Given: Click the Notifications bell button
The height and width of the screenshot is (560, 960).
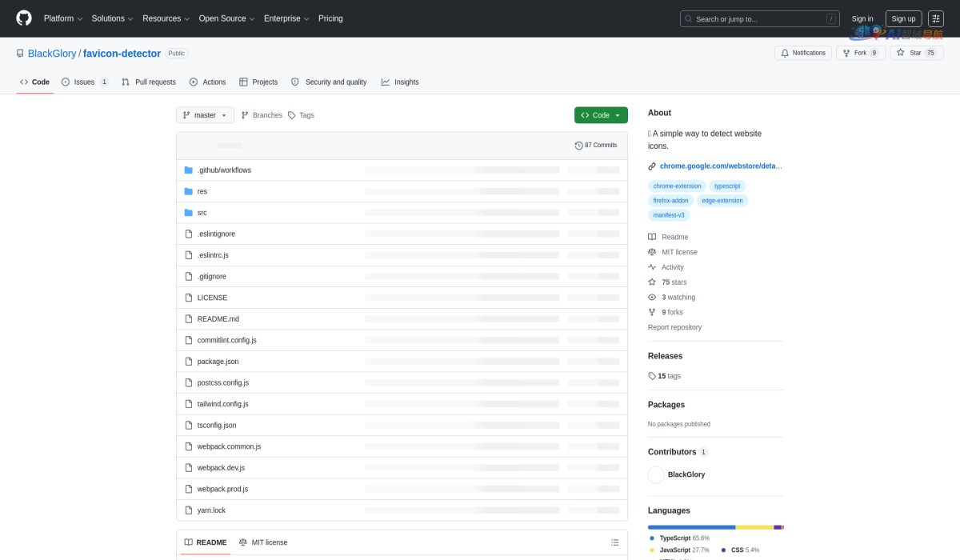Looking at the screenshot, I should coord(803,53).
